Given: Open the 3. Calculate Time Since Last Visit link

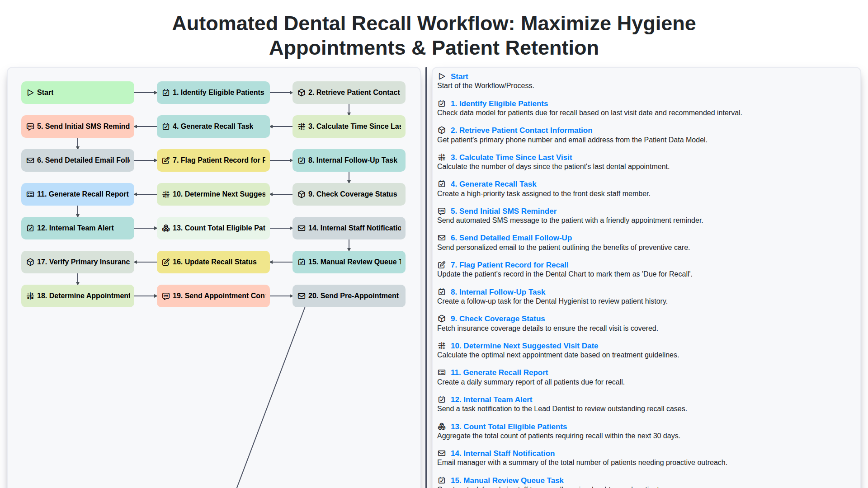Looking at the screenshot, I should pyautogui.click(x=511, y=157).
